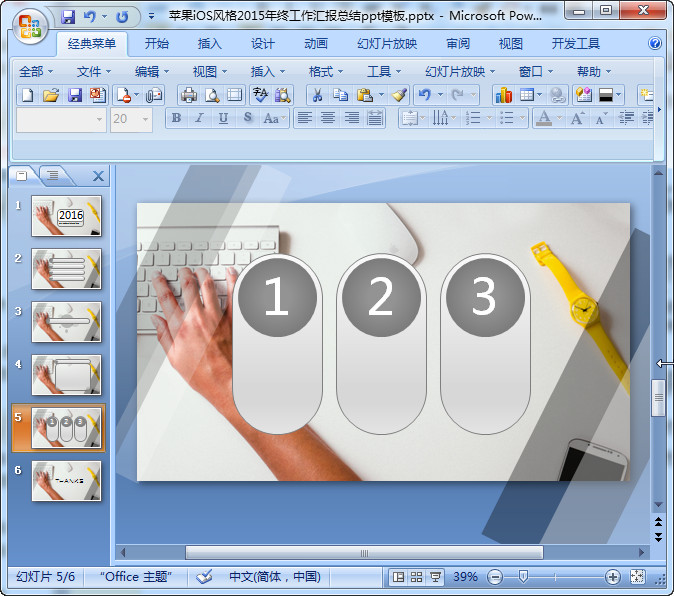
Task: Open a file with folder icon
Action: (51, 95)
